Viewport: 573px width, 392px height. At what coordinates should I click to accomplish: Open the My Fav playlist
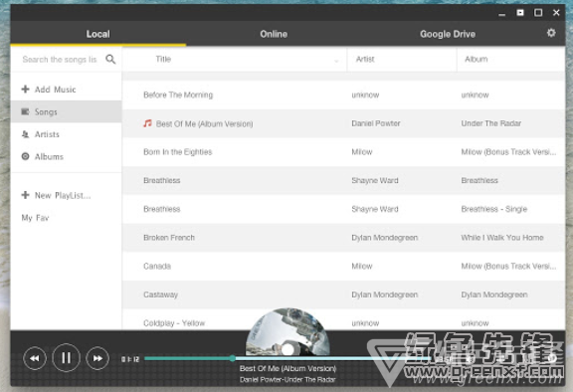point(35,218)
